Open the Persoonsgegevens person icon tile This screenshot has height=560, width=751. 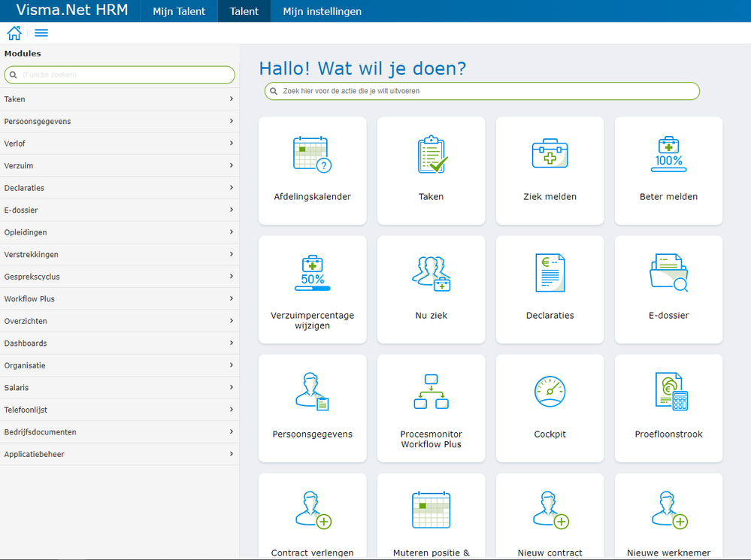coord(312,392)
